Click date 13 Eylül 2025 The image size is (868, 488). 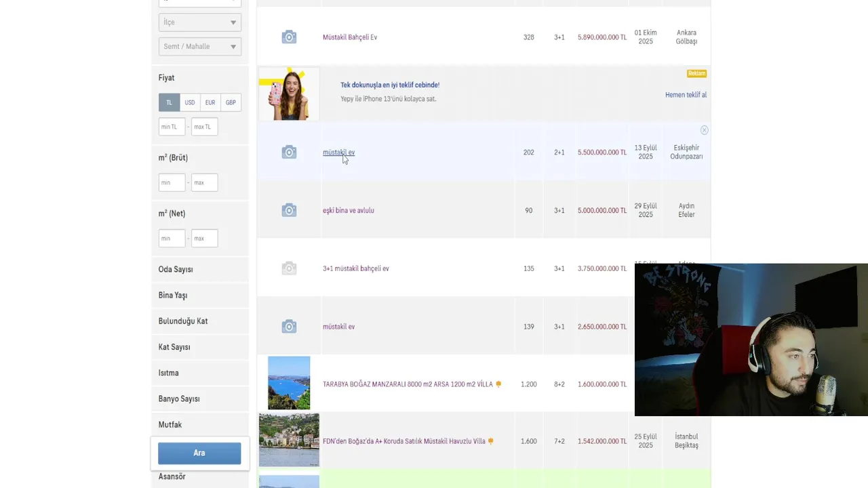pyautogui.click(x=646, y=152)
